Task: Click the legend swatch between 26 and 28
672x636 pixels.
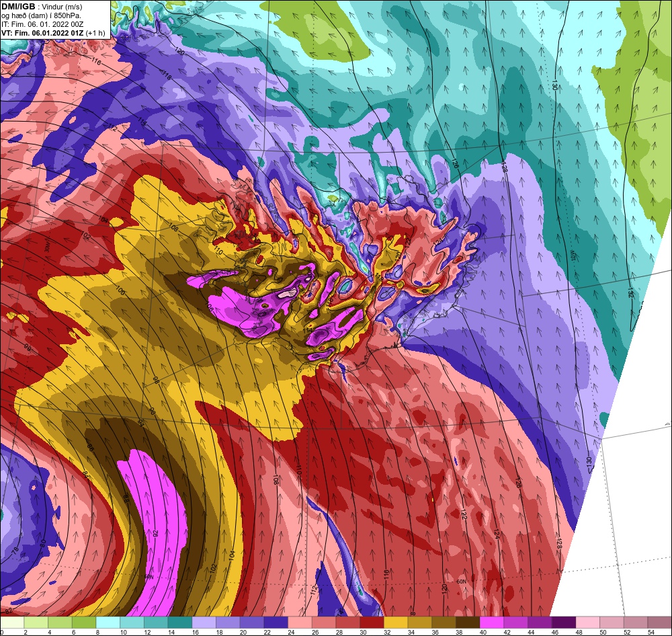Action: coord(325,623)
